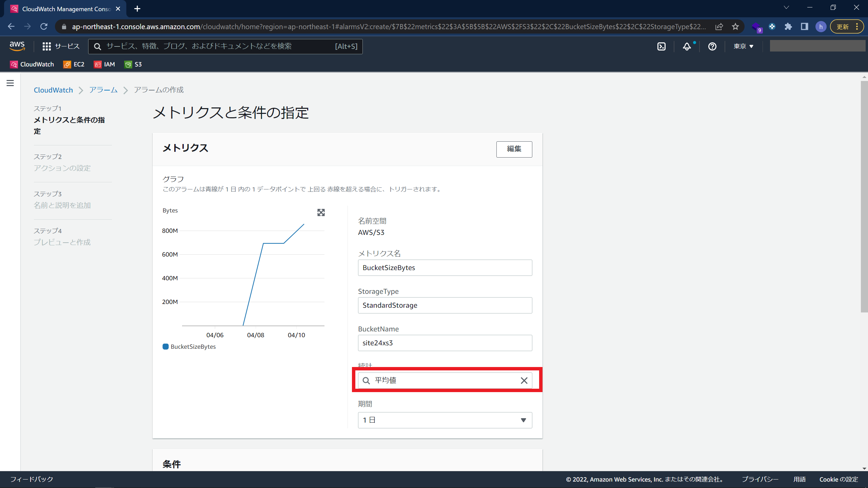Image resolution: width=868 pixels, height=488 pixels.
Task: Click the 統計 statistic search field
Action: pos(445,381)
